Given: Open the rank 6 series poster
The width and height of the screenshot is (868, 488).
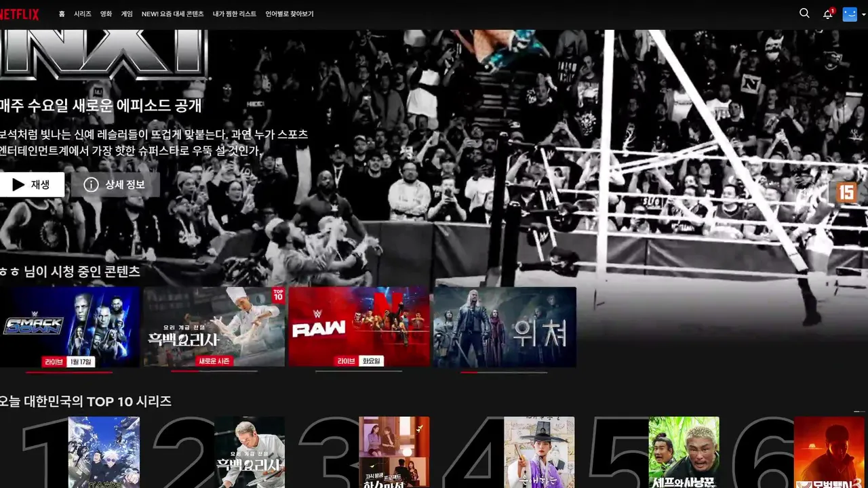Looking at the screenshot, I should coord(829,452).
